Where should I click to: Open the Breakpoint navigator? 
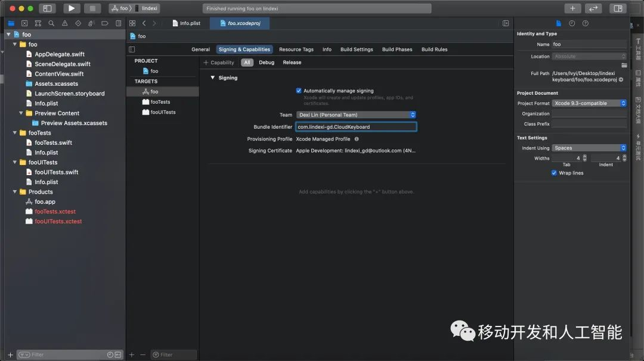click(x=105, y=23)
